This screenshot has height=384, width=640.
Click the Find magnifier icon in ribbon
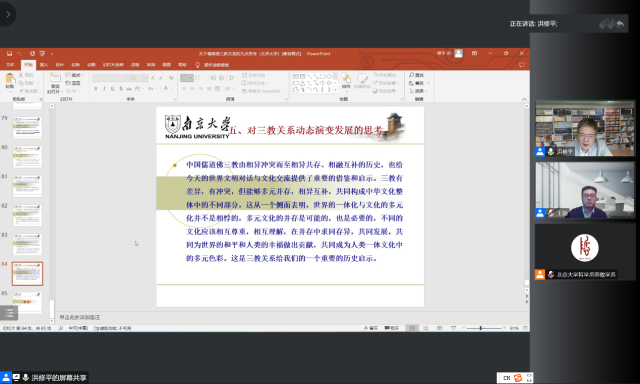coord(411,75)
